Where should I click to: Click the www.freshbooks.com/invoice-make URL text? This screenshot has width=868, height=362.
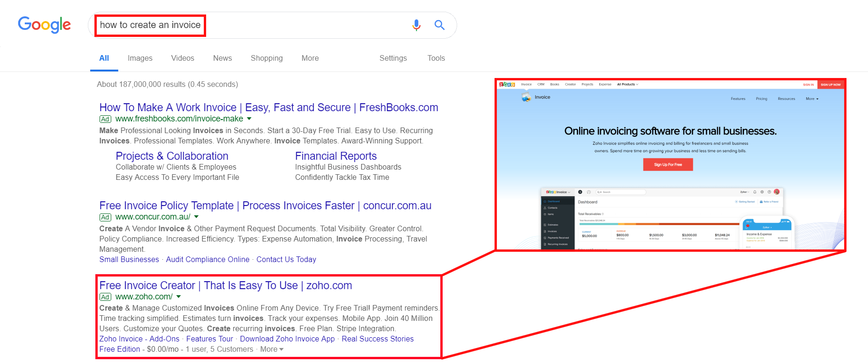179,119
